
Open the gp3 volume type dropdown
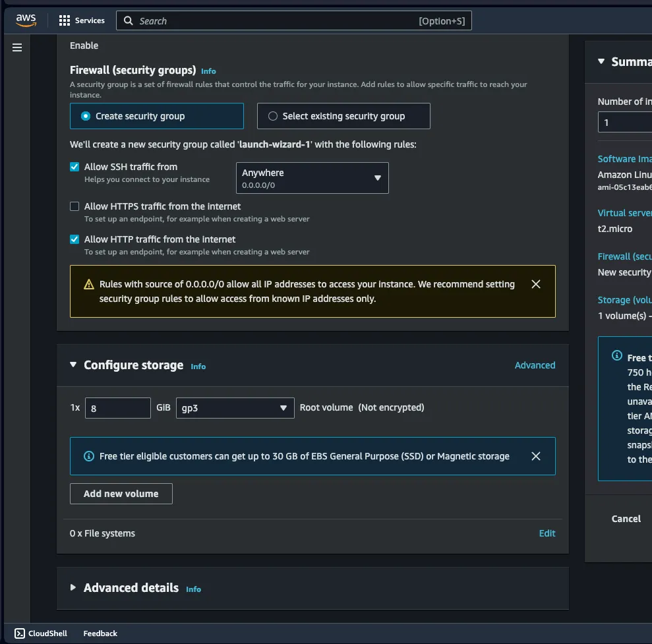click(235, 408)
